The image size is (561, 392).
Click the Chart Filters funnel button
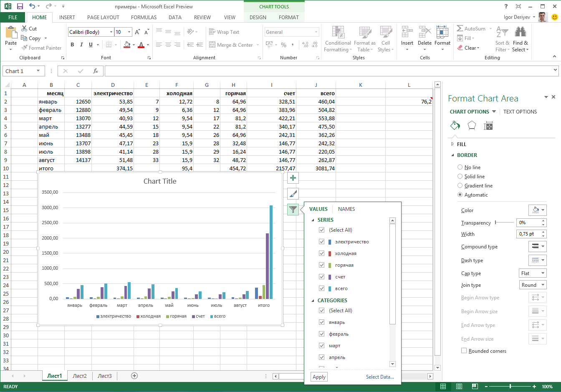293,210
